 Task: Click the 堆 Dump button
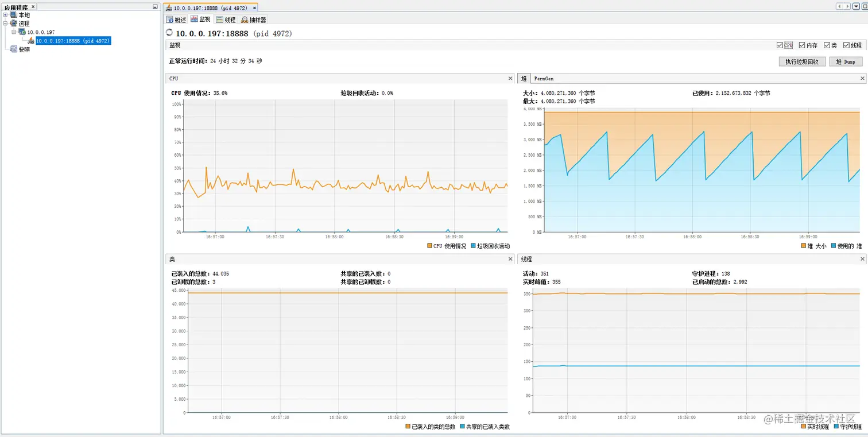[x=846, y=61]
